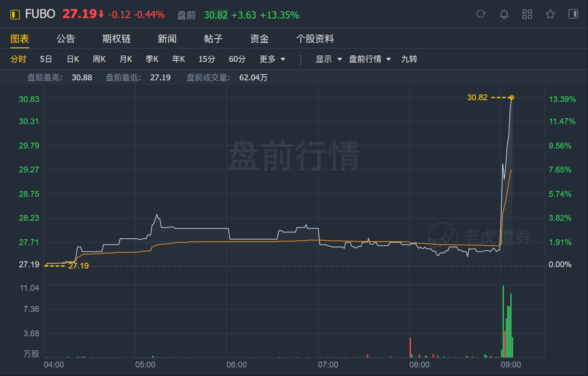Toggle the 九转 indicator
This screenshot has width=588, height=376.
pyautogui.click(x=409, y=59)
